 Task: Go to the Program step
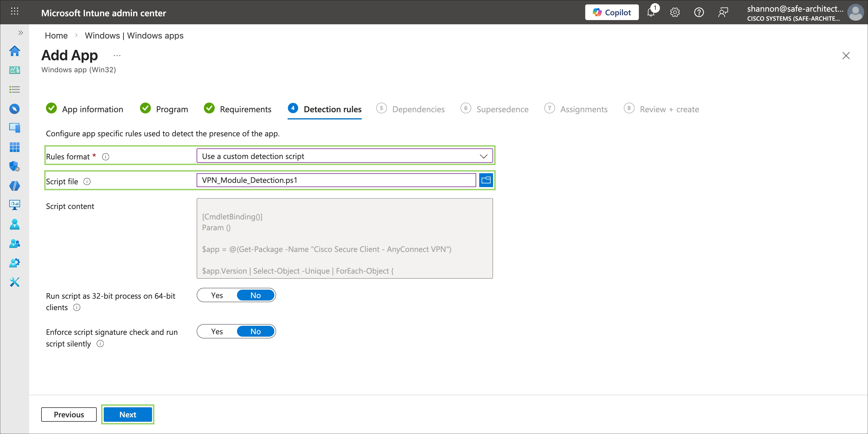coord(164,109)
